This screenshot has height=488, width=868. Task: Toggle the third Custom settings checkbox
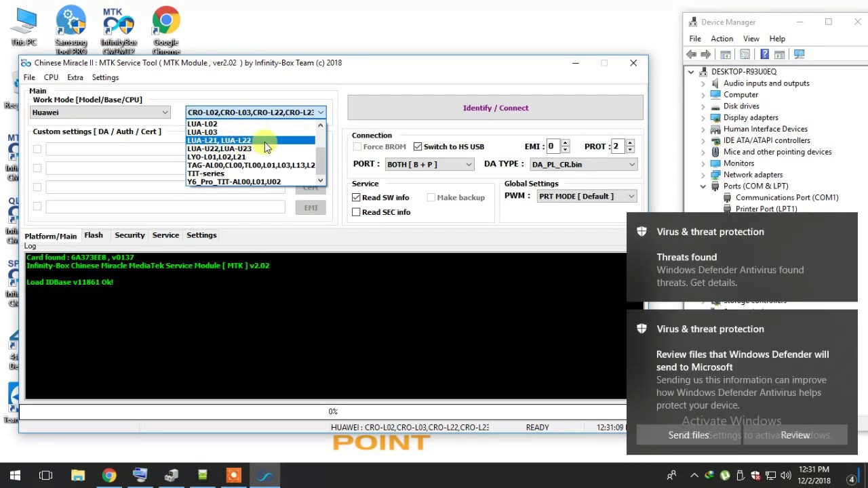37,187
